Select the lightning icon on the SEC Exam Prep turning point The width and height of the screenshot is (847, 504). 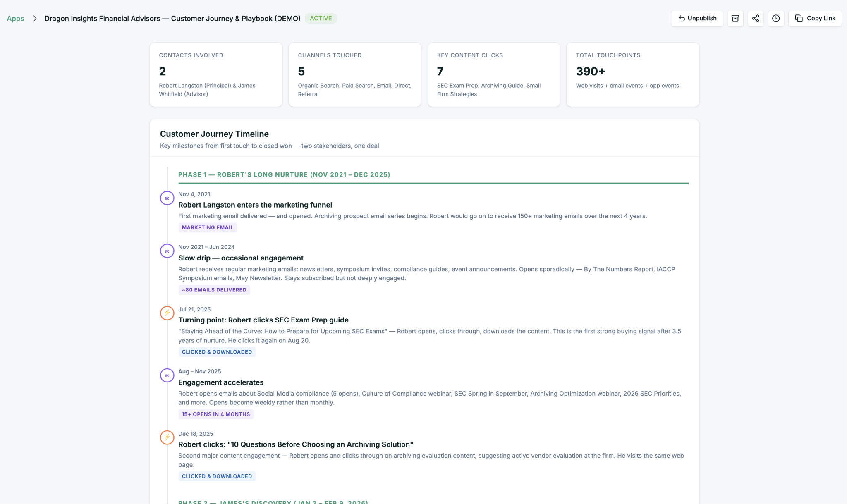click(167, 313)
